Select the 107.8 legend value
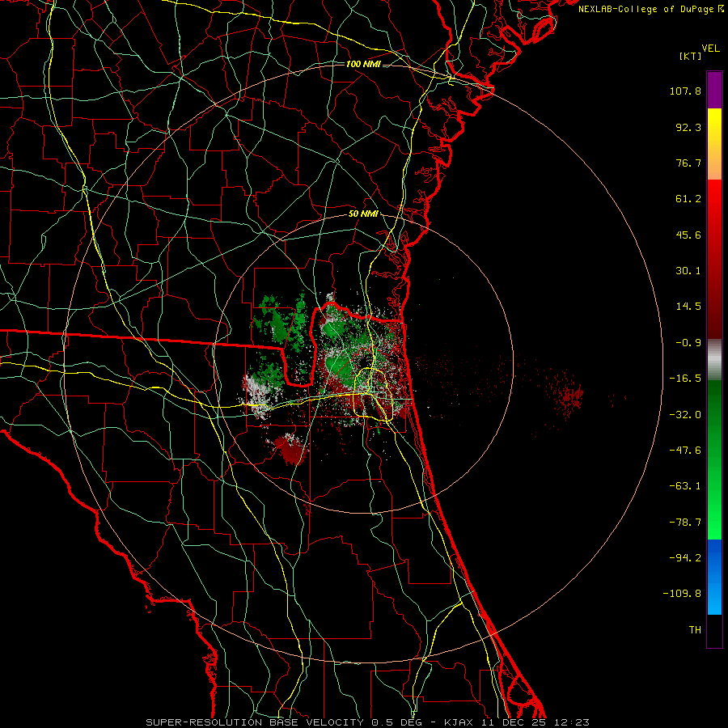 pyautogui.click(x=685, y=91)
